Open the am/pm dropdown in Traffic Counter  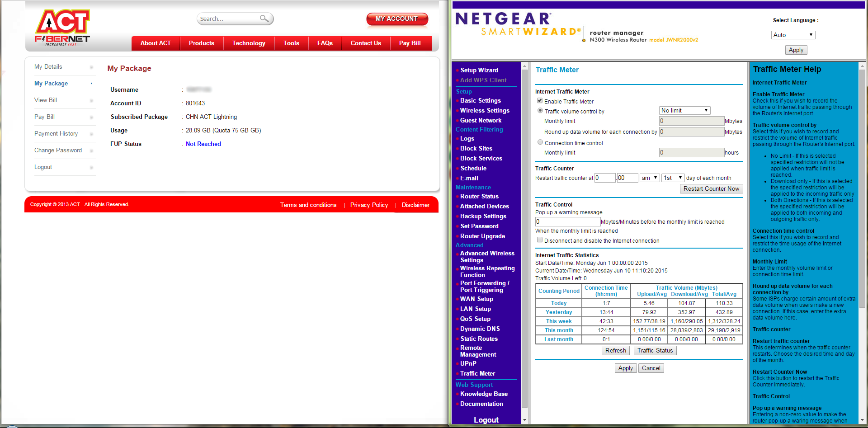(650, 178)
